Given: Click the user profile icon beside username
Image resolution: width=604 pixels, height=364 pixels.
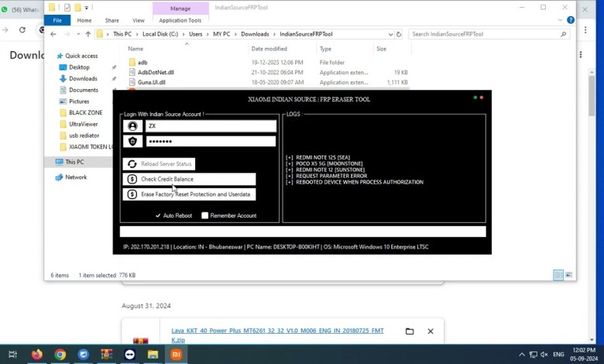Looking at the screenshot, I should coord(132,126).
